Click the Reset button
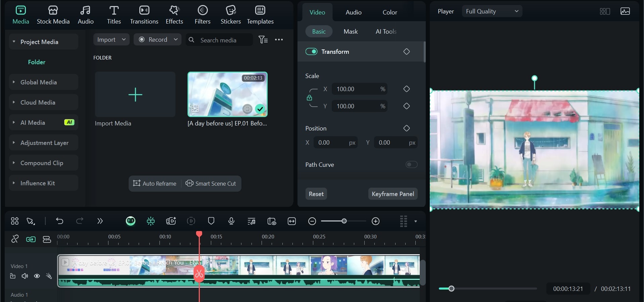This screenshot has height=302, width=644. [x=316, y=194]
